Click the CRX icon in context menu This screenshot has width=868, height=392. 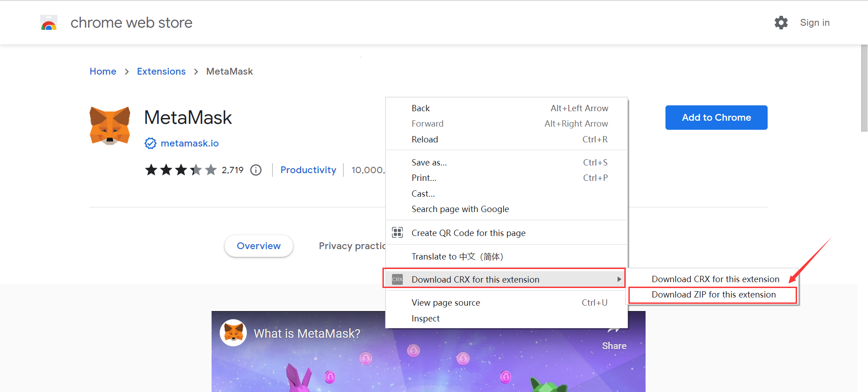(397, 279)
